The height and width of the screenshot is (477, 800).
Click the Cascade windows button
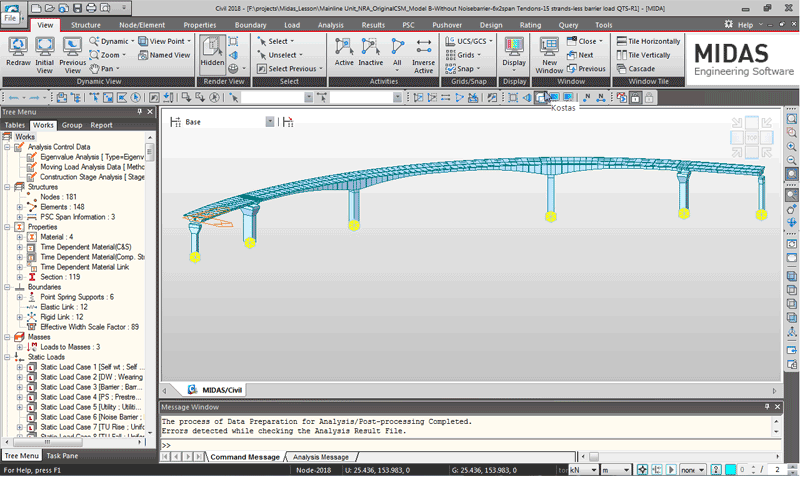(636, 68)
